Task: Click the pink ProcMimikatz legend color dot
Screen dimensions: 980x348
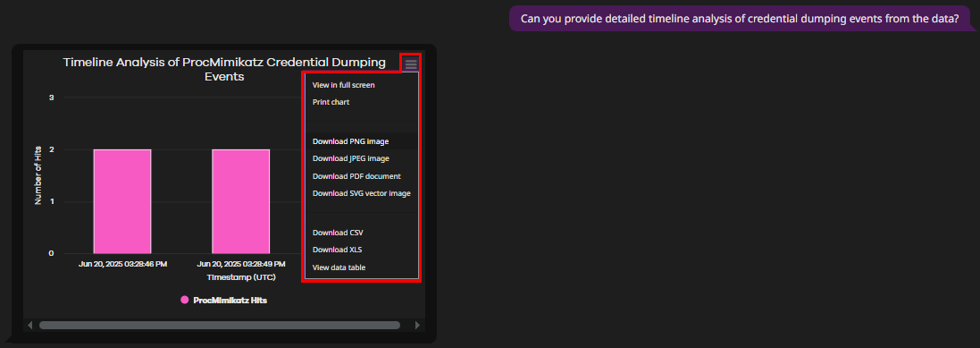Action: coord(184,301)
